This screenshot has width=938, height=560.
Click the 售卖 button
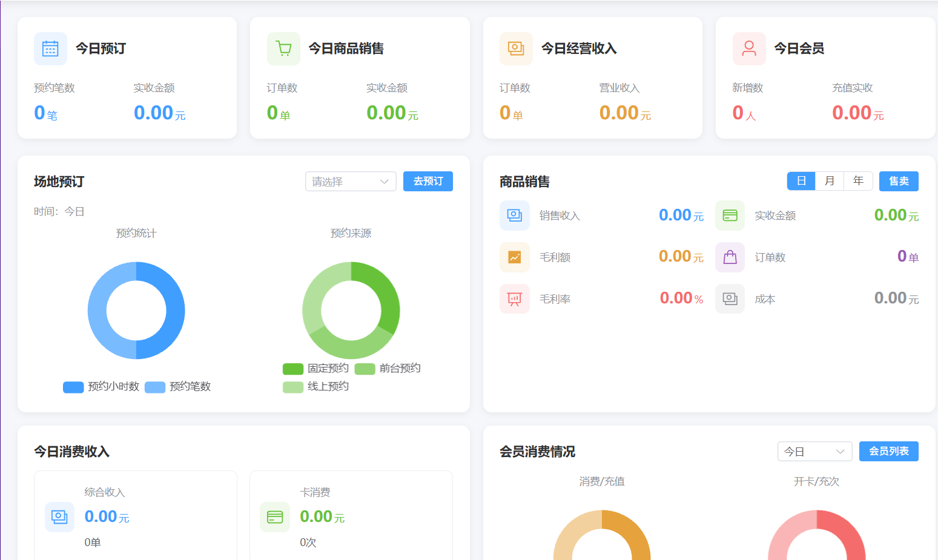[899, 182]
